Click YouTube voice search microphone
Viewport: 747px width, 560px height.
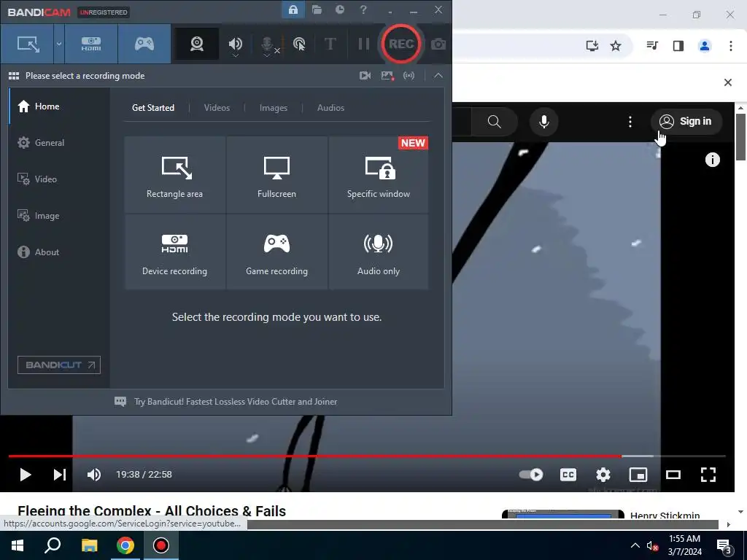[x=543, y=122]
